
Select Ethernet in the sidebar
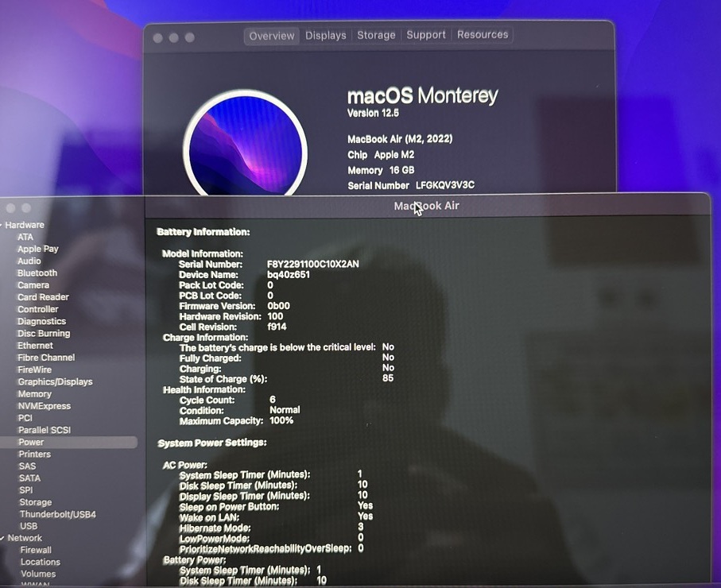(x=35, y=346)
